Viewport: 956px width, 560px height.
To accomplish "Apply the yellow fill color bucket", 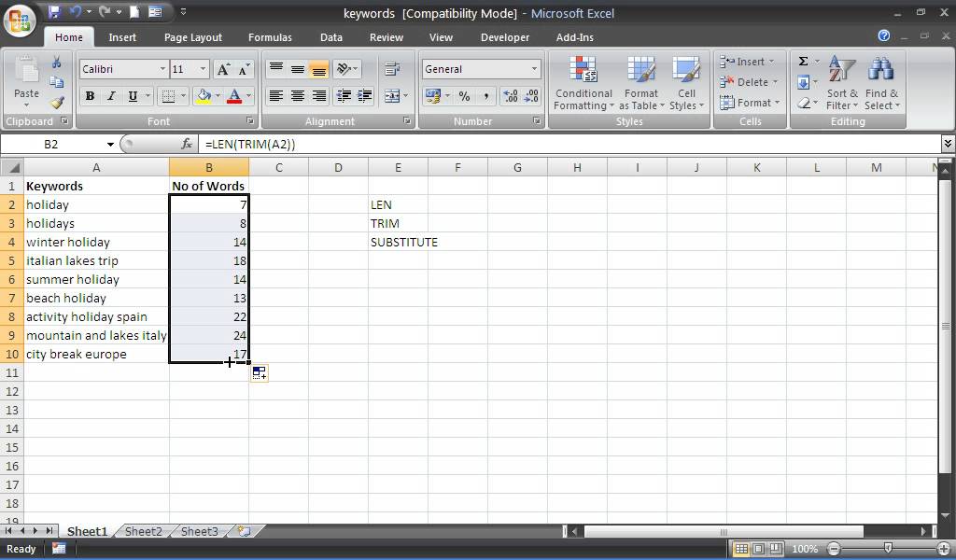I will pos(204,96).
